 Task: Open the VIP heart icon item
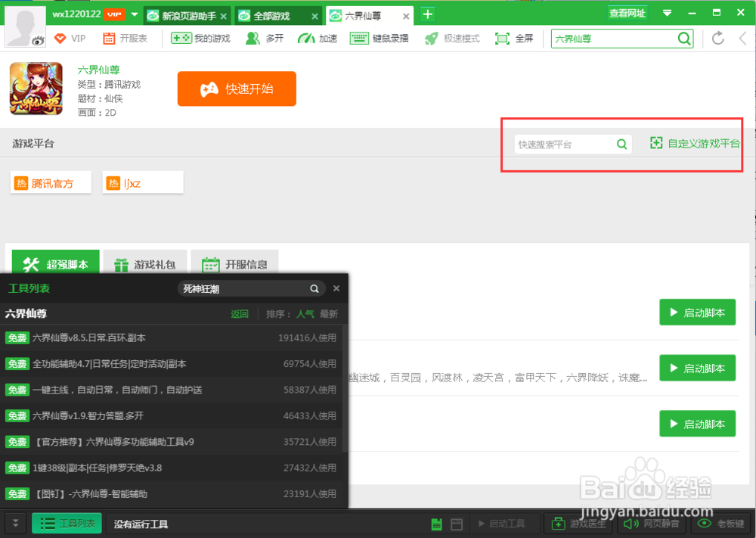[70, 39]
